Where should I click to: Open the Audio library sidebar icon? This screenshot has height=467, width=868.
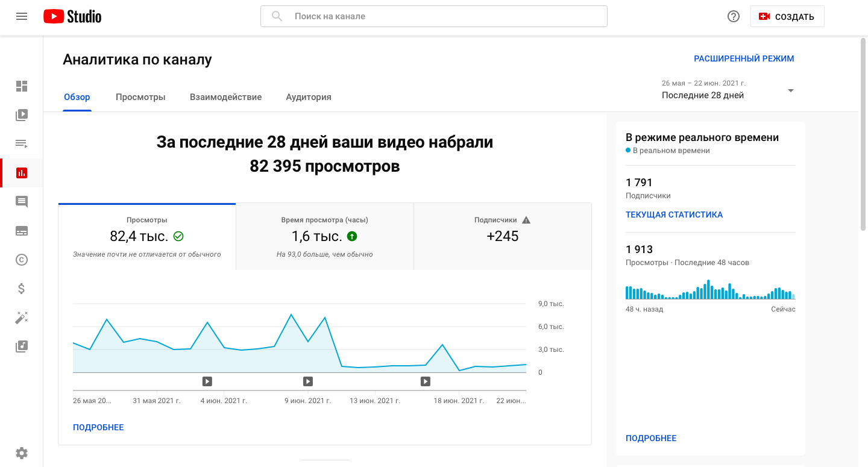(22, 346)
